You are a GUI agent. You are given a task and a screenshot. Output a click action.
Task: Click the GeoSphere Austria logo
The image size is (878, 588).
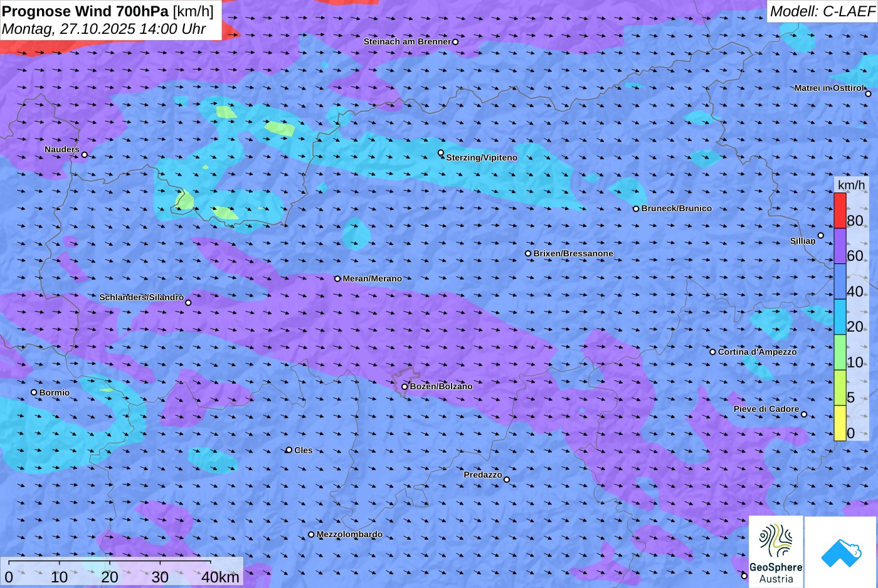coord(776,552)
